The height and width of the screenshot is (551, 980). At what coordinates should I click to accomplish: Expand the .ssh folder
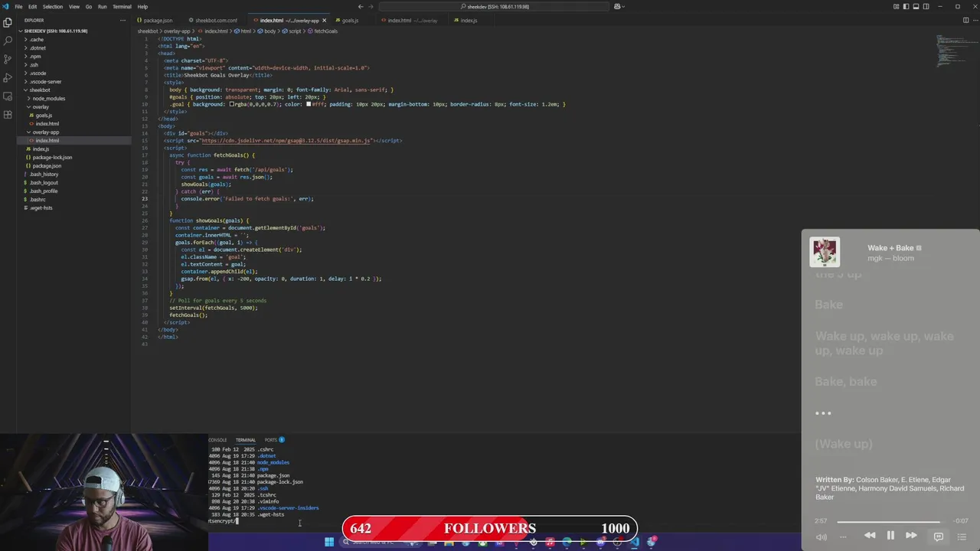[x=34, y=64]
